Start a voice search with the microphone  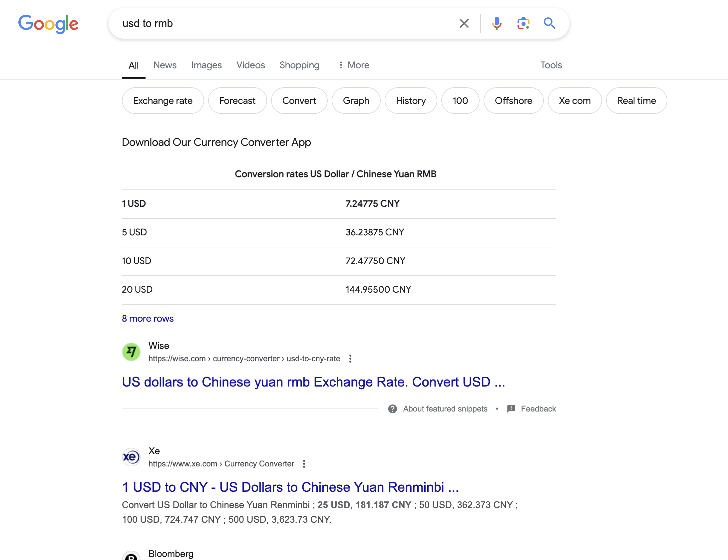click(497, 23)
